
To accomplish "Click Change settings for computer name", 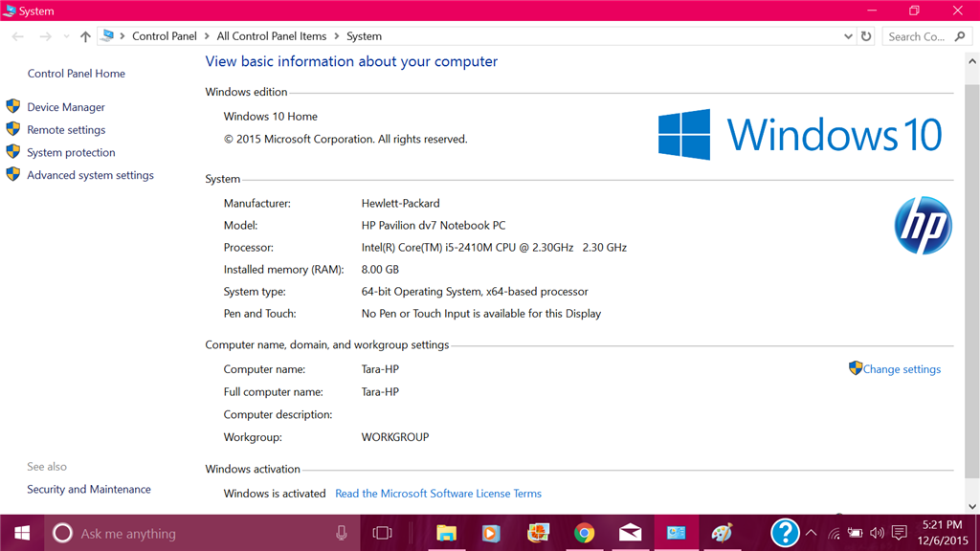I will [x=902, y=369].
